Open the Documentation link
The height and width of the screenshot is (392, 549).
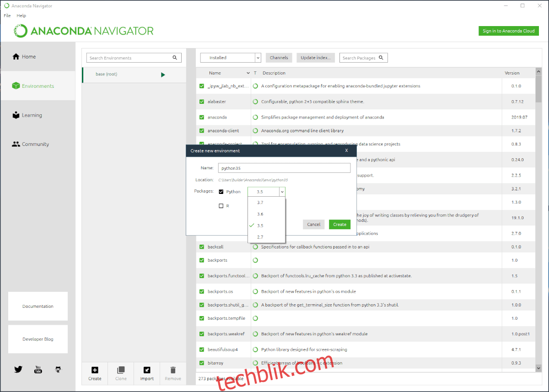(x=38, y=306)
